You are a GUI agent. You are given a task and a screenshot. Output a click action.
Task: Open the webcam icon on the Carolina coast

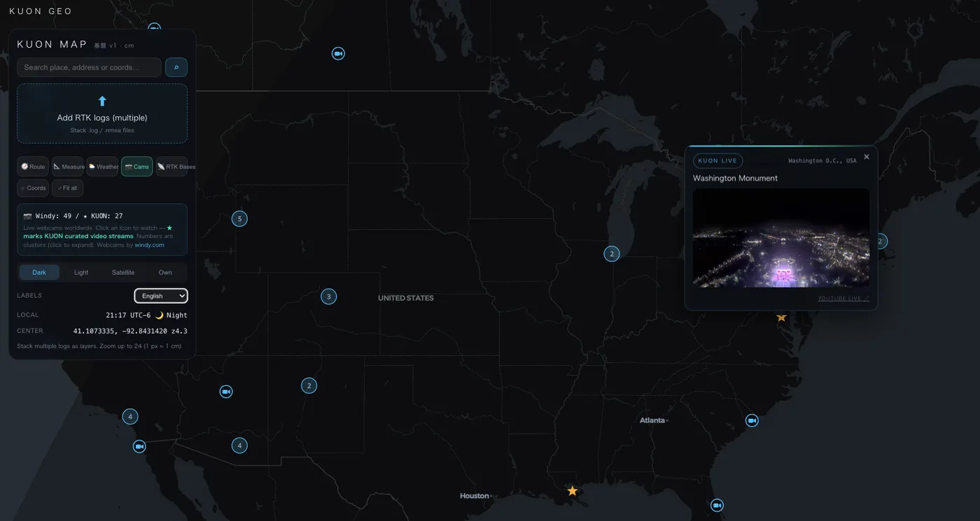[x=752, y=420]
